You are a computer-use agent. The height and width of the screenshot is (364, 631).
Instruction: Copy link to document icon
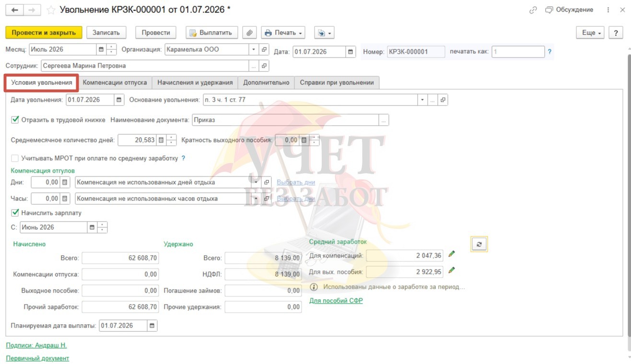coord(533,10)
